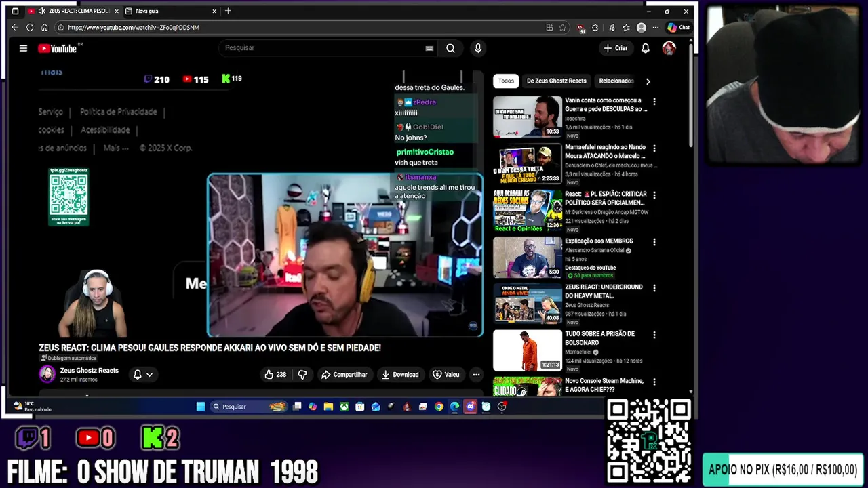The image size is (868, 488).
Task: Start voice search with the microphone icon
Action: click(x=478, y=48)
